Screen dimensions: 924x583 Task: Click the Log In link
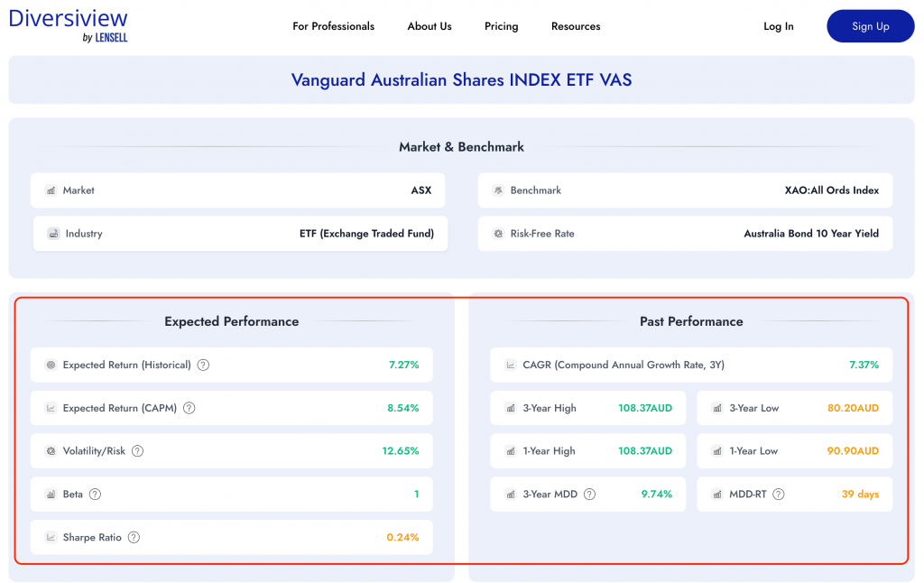pyautogui.click(x=778, y=26)
